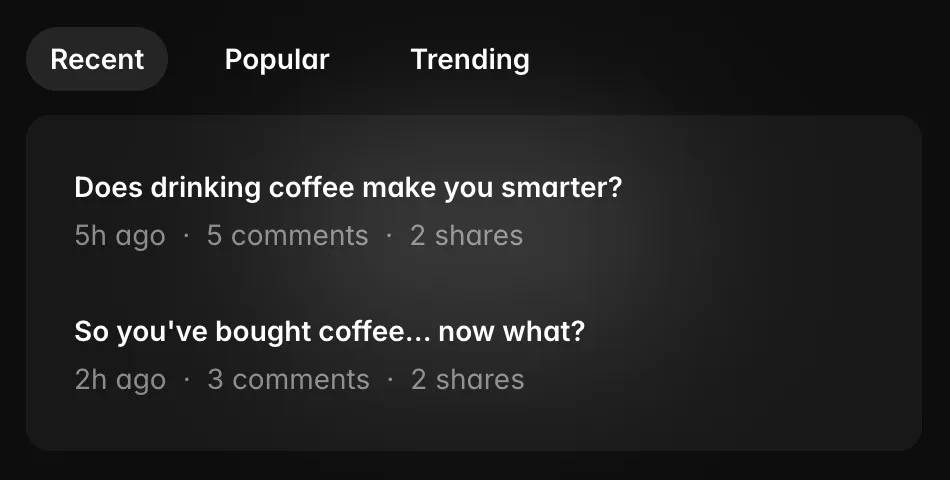Click the "5h ago" timestamp
This screenshot has width=950, height=480.
pos(120,236)
